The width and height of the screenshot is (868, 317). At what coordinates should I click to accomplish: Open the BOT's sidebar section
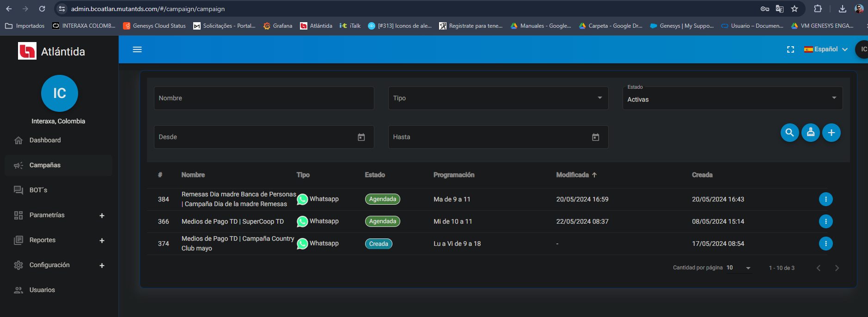38,190
